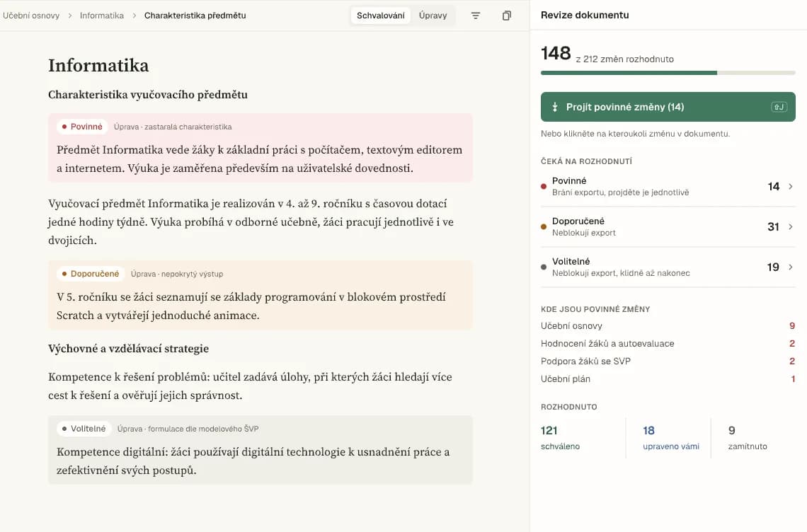The height and width of the screenshot is (532, 807).
Task: Go to Učební osnovy breadcrumb
Action: 31,16
